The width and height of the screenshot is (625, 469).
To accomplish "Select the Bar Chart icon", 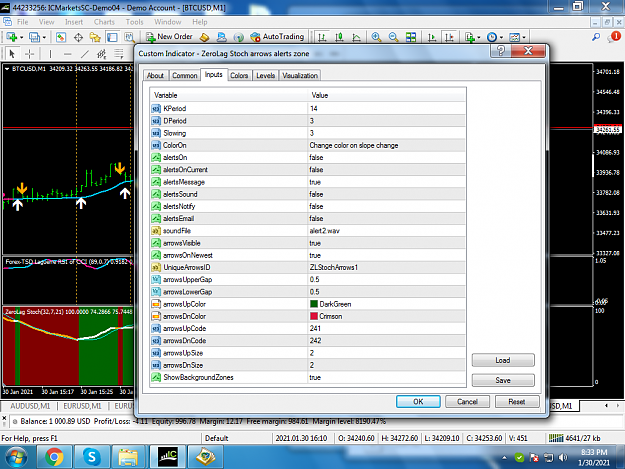I will (x=322, y=37).
